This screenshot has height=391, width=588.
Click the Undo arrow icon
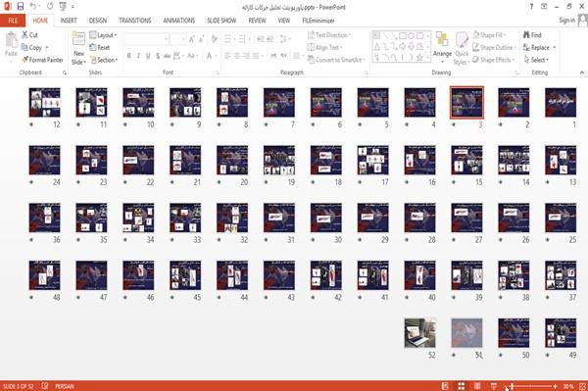pyautogui.click(x=33, y=6)
